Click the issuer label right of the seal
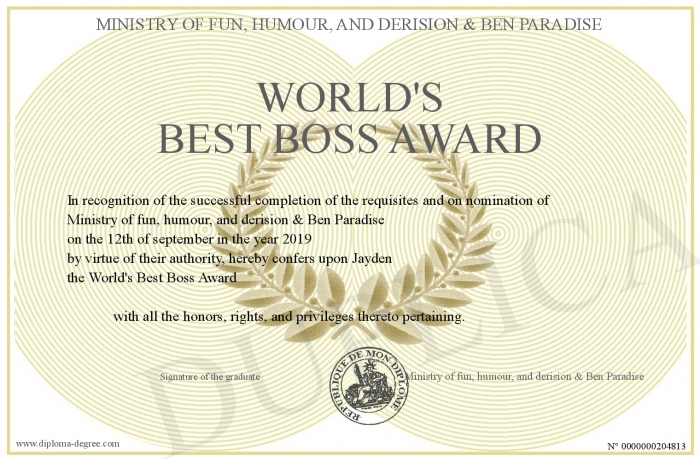Screen dimensions: 700x460 pyautogui.click(x=524, y=376)
